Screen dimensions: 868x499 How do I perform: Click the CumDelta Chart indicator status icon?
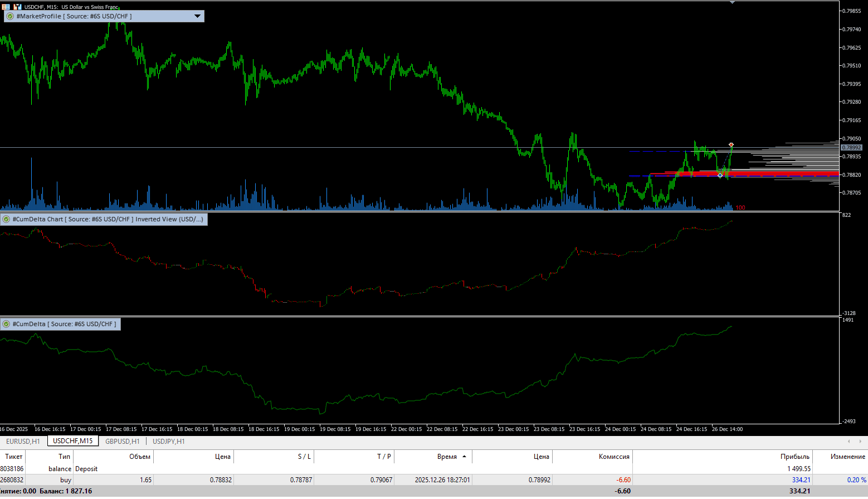pyautogui.click(x=6, y=219)
